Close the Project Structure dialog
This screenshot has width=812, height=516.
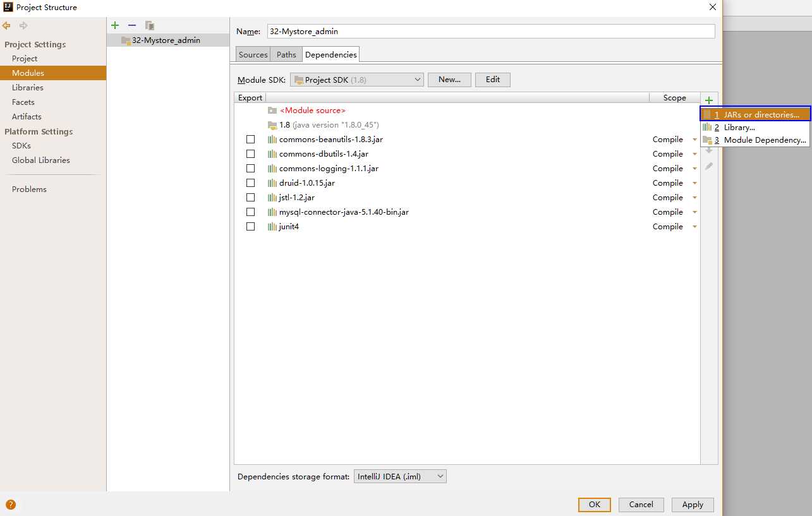(713, 7)
